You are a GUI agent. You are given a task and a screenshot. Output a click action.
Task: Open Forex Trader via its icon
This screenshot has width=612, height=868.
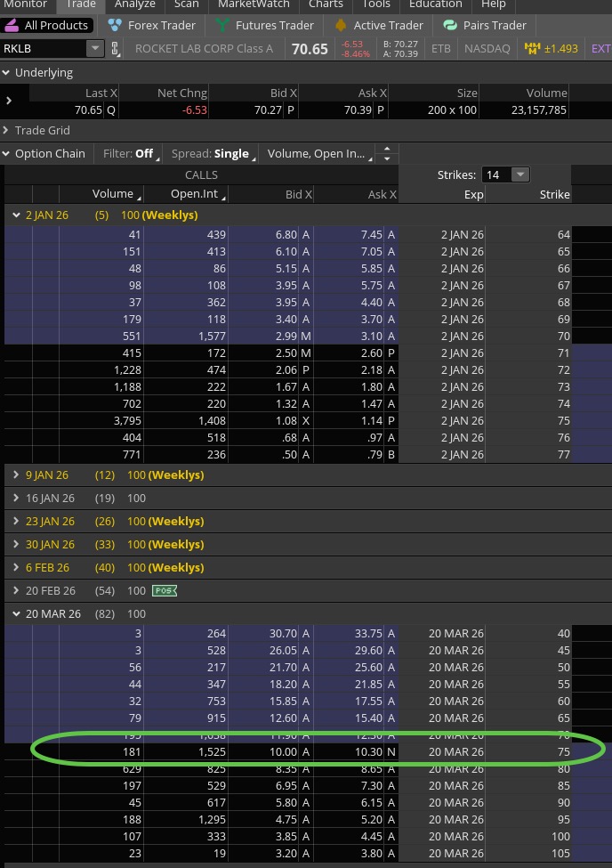115,26
